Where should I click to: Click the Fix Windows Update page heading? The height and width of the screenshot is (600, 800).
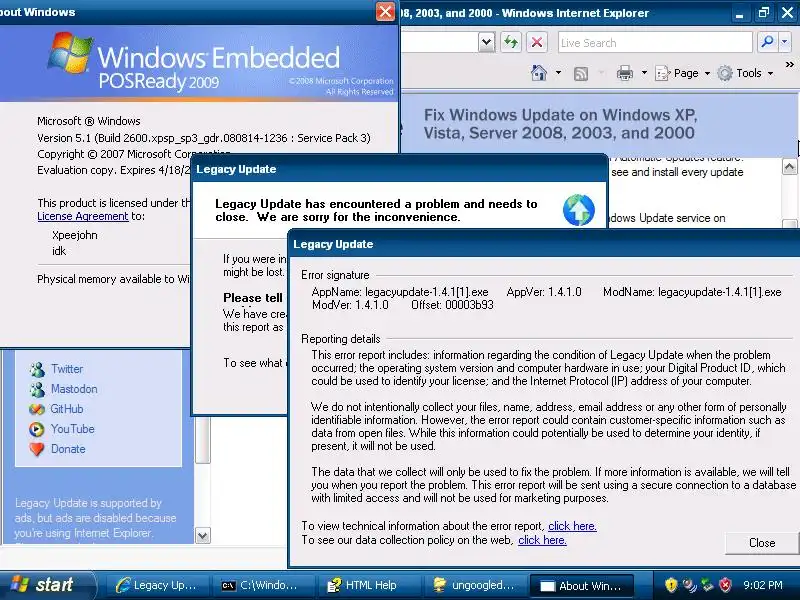560,124
